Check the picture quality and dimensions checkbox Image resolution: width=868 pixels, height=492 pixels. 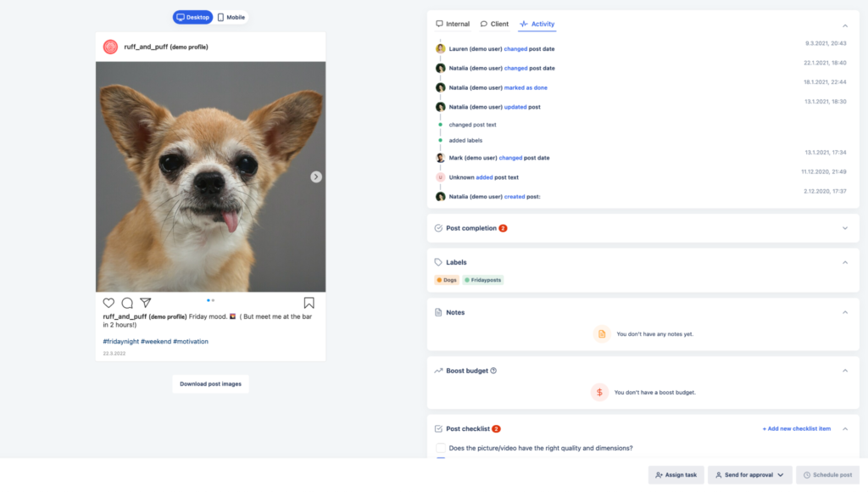(440, 448)
